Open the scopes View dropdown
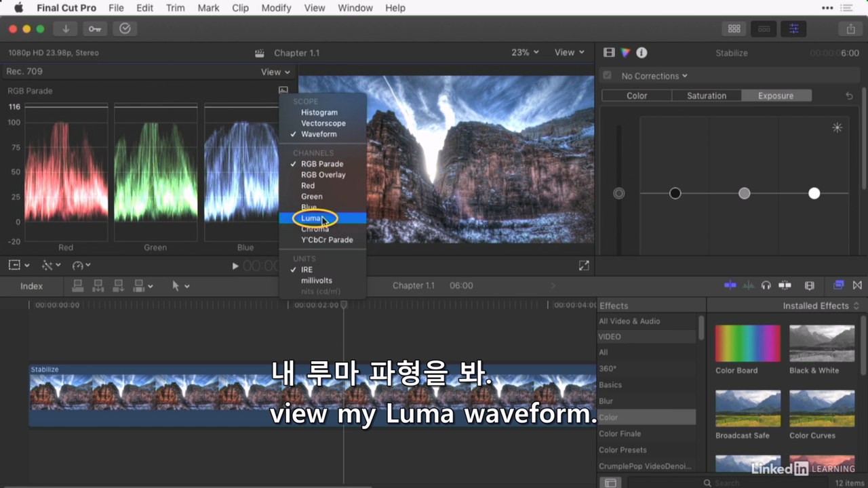868x488 pixels. (x=275, y=72)
